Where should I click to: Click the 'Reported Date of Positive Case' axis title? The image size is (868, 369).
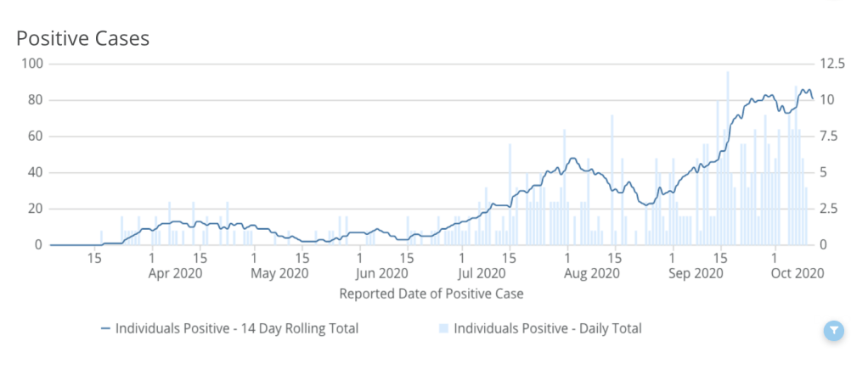click(x=431, y=294)
